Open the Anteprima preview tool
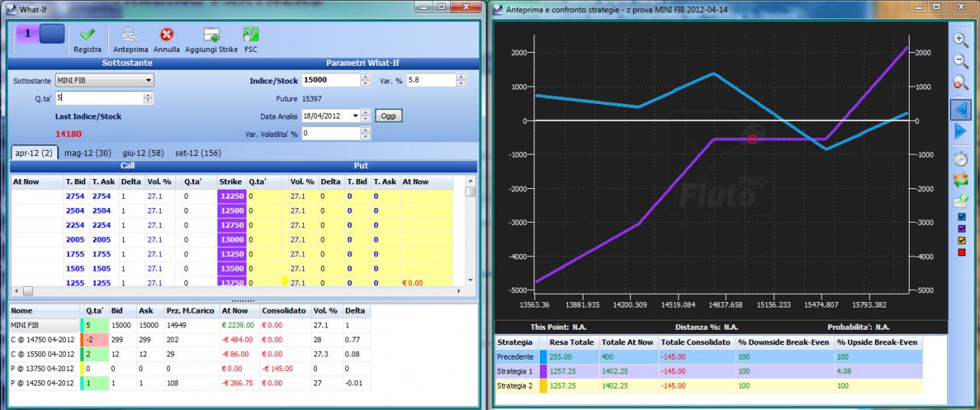The image size is (980, 410). [129, 34]
